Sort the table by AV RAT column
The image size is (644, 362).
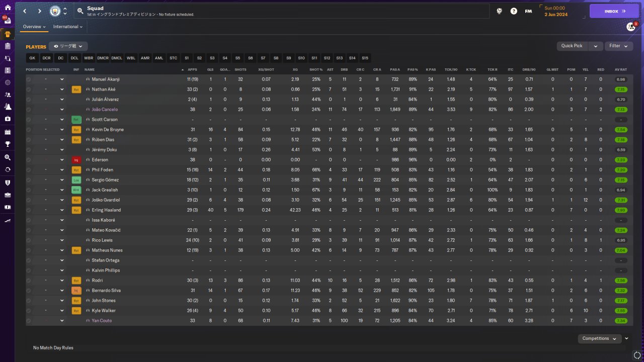pyautogui.click(x=621, y=70)
